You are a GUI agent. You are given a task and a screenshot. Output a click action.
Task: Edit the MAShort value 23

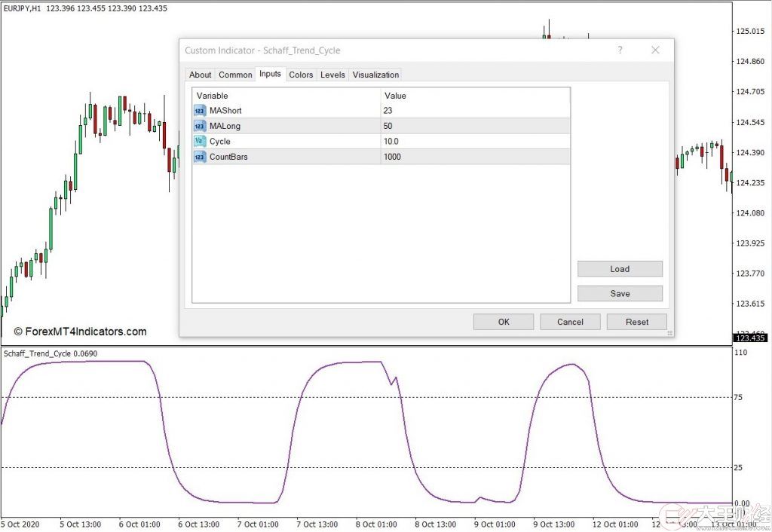(476, 111)
